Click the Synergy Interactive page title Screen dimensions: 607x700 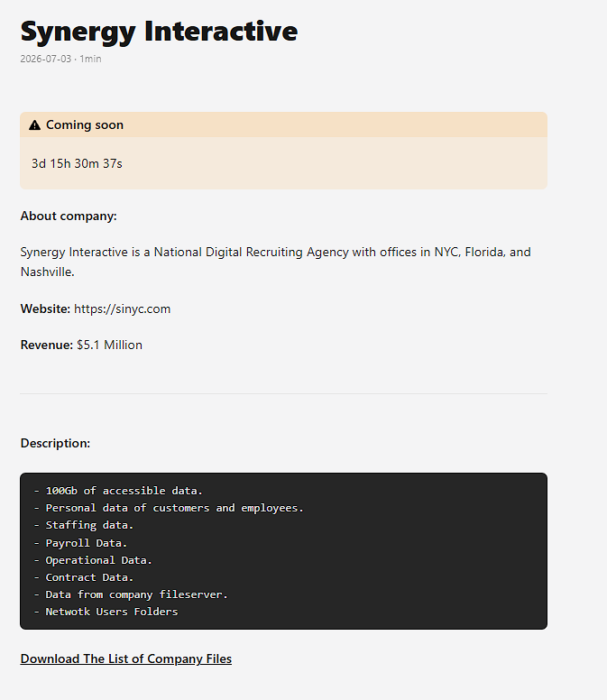(159, 32)
